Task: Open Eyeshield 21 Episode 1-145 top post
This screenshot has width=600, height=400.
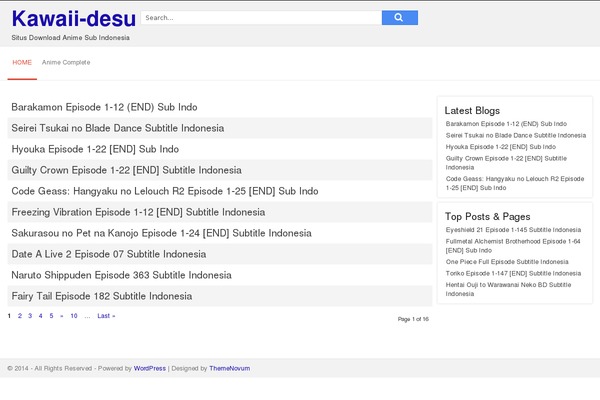Action: click(x=513, y=230)
